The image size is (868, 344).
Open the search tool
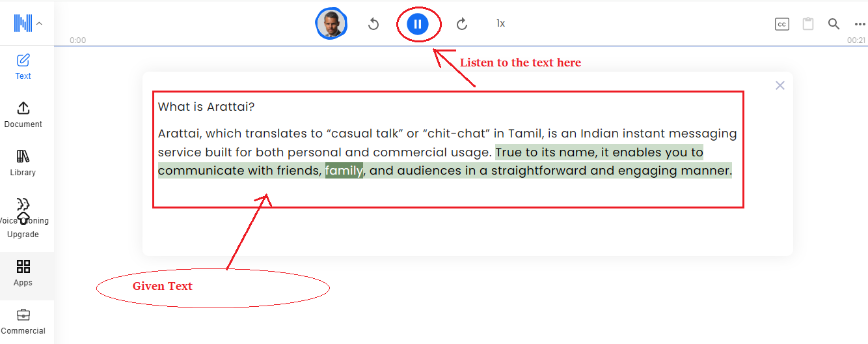point(834,24)
